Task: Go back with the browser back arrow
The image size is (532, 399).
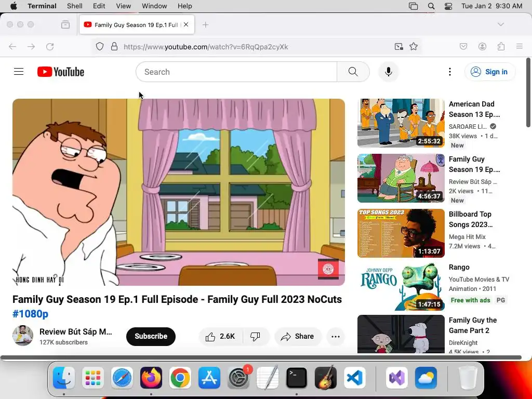Action: [12, 46]
